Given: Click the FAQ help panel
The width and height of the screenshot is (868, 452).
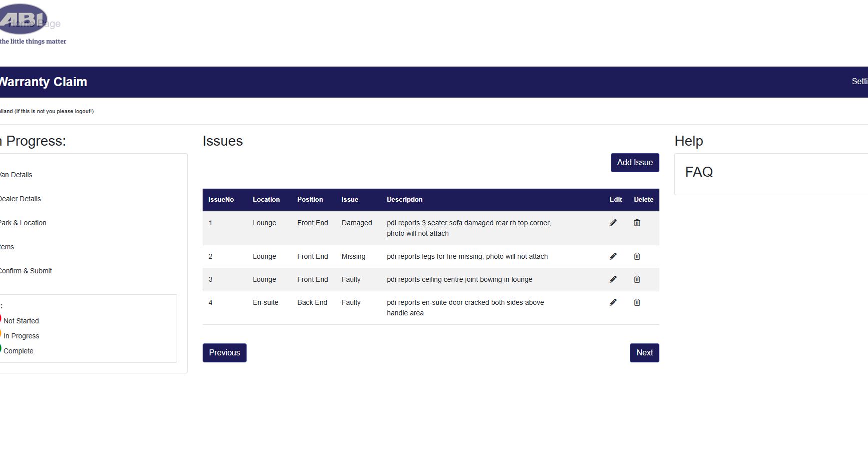Looking at the screenshot, I should coord(699,172).
